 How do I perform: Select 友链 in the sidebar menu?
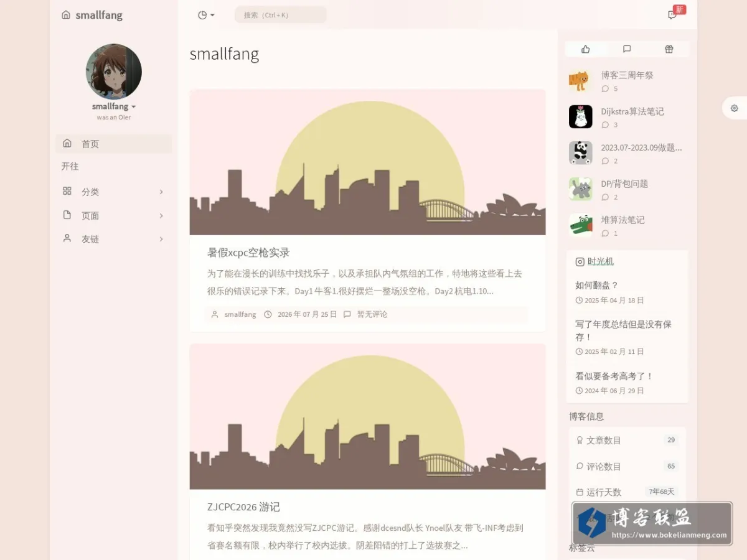(113, 239)
